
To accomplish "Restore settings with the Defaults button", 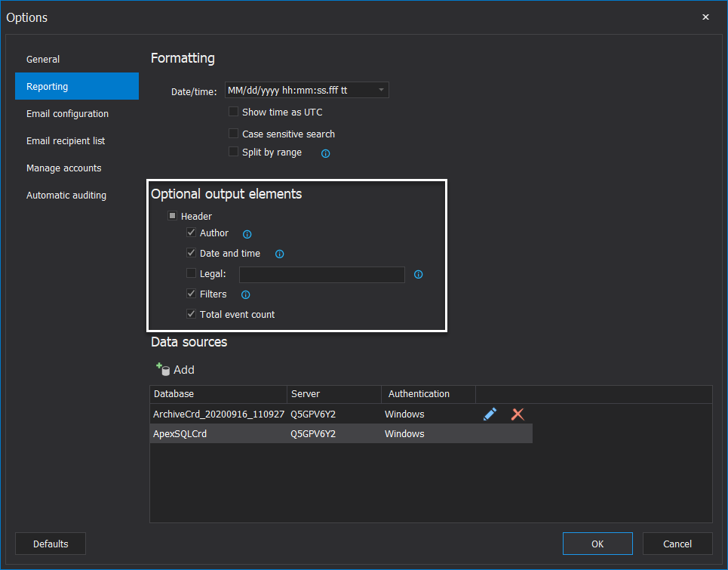I will (x=50, y=543).
